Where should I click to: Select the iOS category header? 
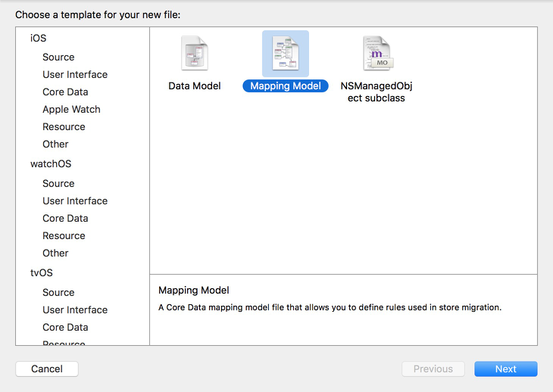39,38
